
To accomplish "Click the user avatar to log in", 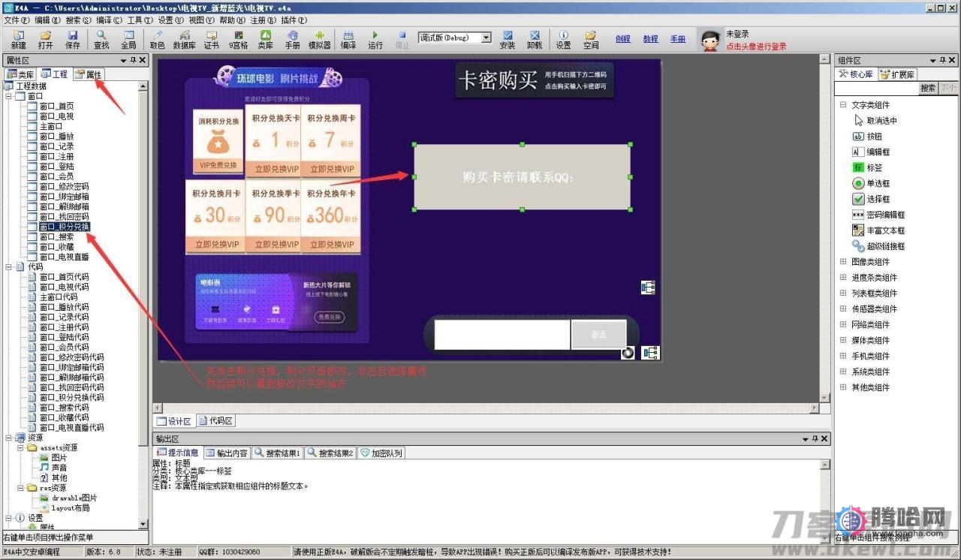I will point(710,41).
